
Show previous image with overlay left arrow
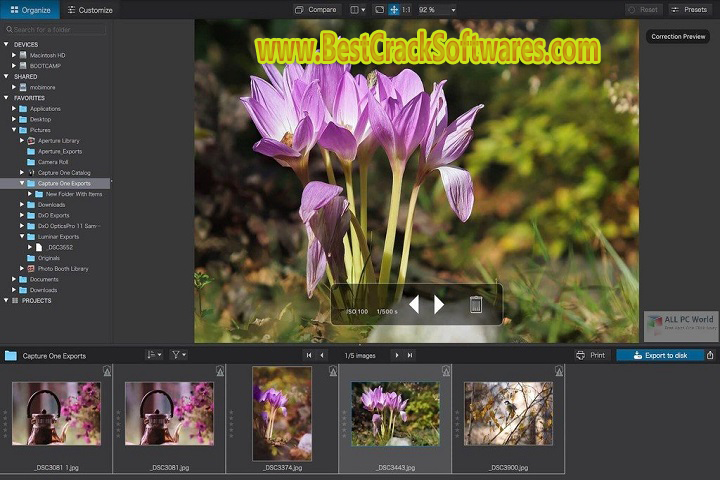pyautogui.click(x=414, y=304)
